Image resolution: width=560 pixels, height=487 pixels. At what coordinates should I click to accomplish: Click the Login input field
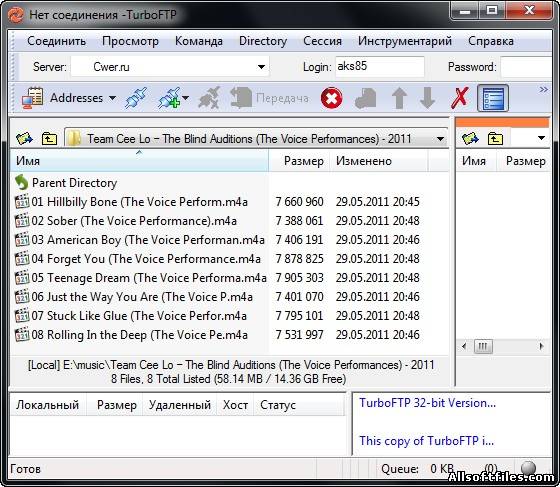point(380,66)
